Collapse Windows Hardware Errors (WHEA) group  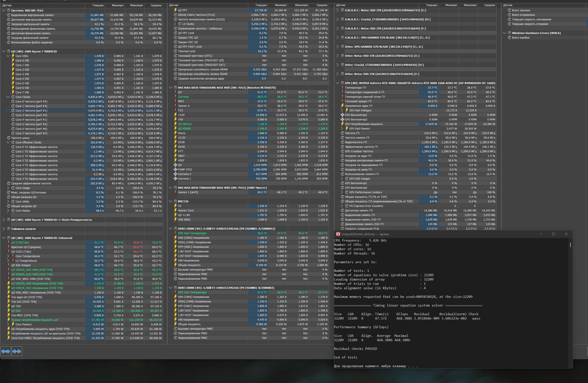tap(504, 33)
